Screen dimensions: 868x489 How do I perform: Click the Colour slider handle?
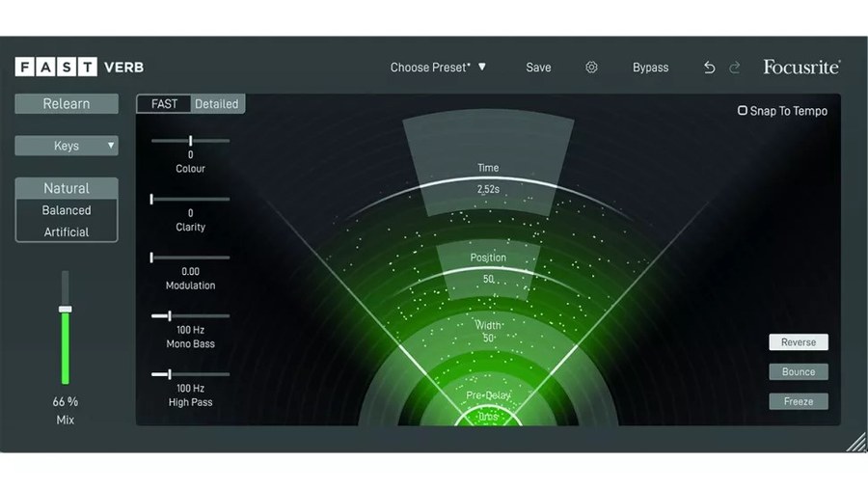[190, 141]
